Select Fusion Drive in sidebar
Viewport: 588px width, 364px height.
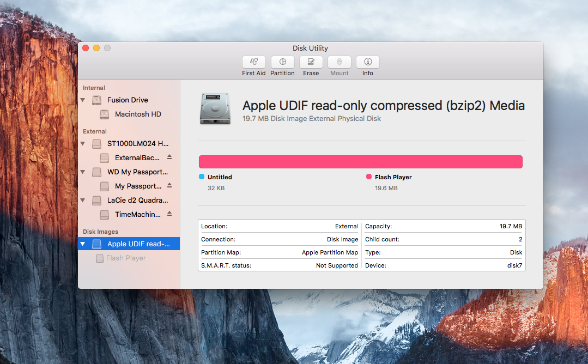128,100
